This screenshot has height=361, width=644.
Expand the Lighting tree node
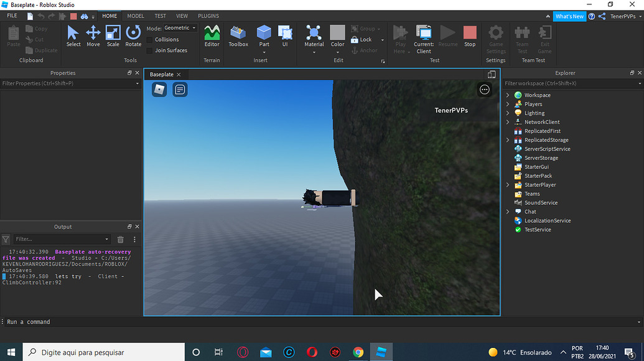(x=508, y=113)
